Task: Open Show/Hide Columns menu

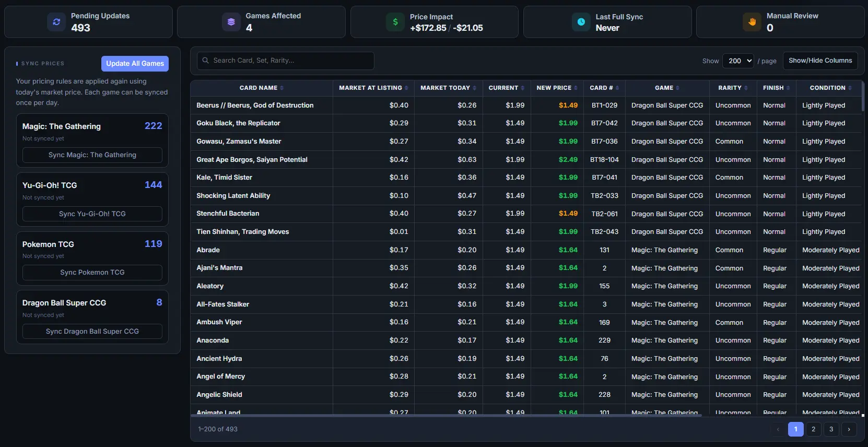Action: point(820,61)
